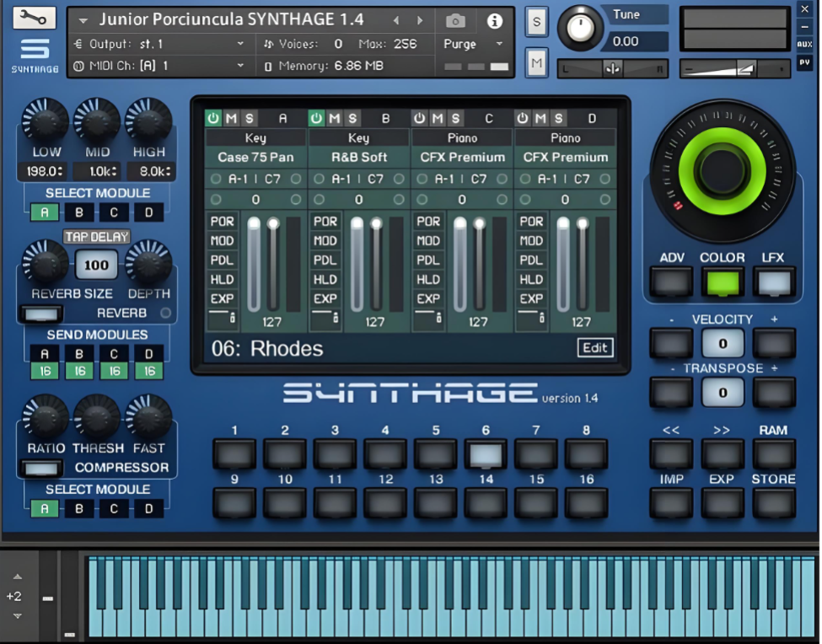Image resolution: width=822 pixels, height=644 pixels.
Task: Open the wrench instrument options icon
Action: point(34,19)
